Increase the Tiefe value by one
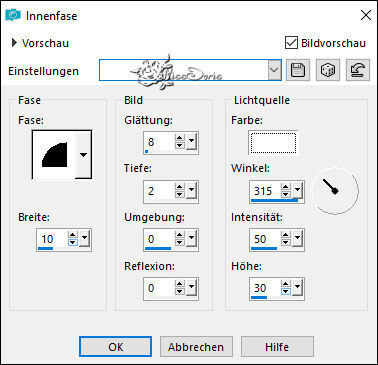Image resolution: width=378 pixels, height=365 pixels. (180, 187)
